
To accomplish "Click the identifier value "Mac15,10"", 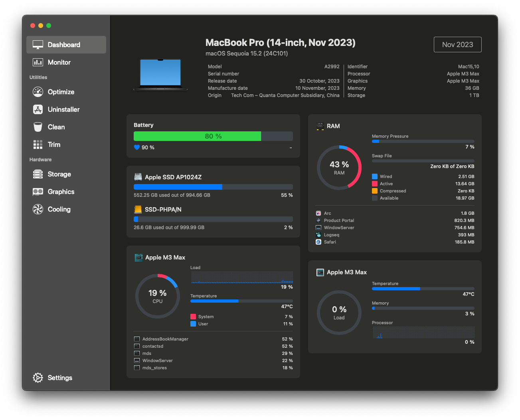I will pos(469,67).
